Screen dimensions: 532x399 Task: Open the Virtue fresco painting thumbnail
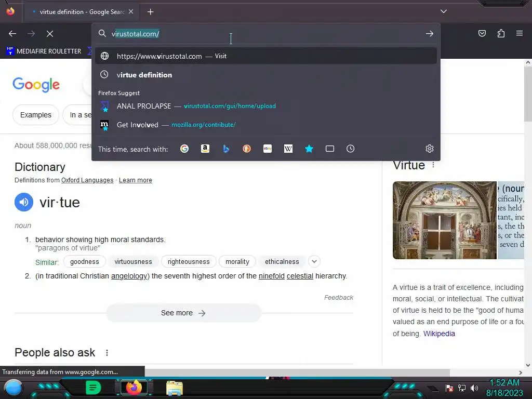click(445, 220)
